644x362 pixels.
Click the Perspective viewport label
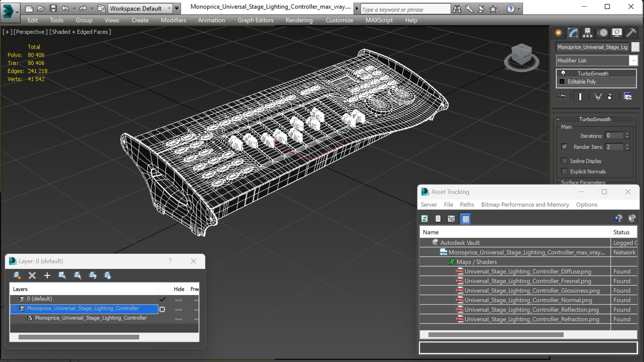click(30, 32)
